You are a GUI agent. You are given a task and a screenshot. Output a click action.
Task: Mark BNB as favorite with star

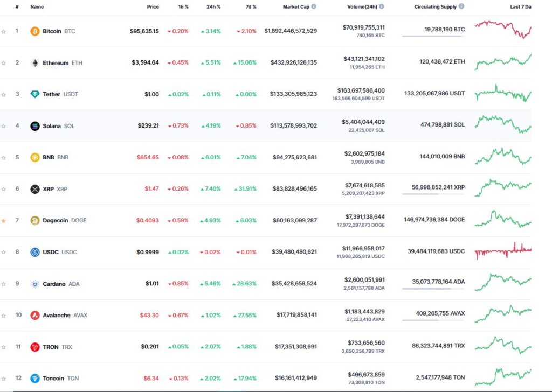tap(4, 158)
